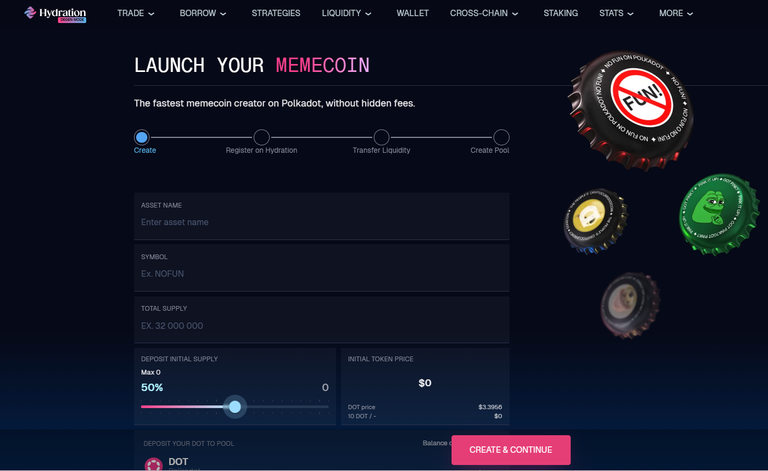Click the '10 DOT / -' row
The width and height of the screenshot is (768, 471).
coord(425,416)
